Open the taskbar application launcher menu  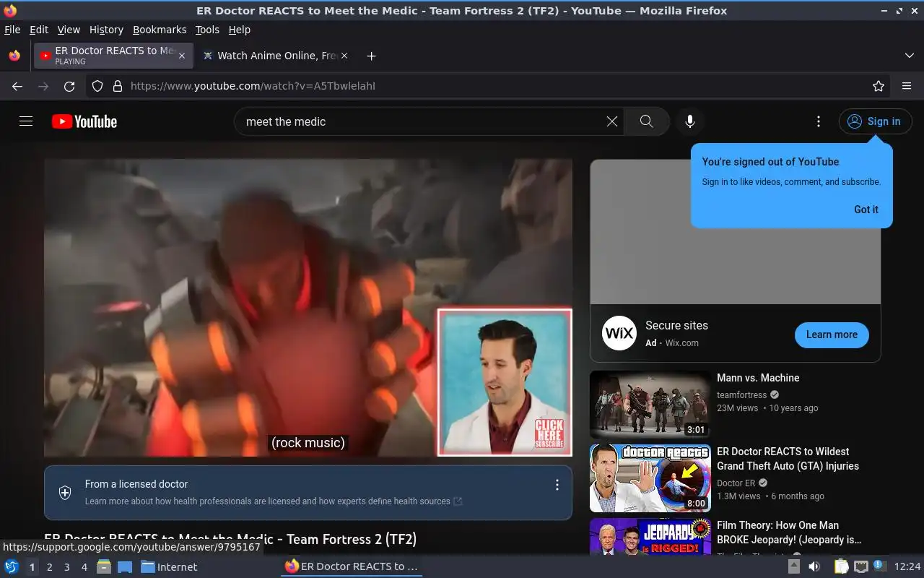(12, 566)
